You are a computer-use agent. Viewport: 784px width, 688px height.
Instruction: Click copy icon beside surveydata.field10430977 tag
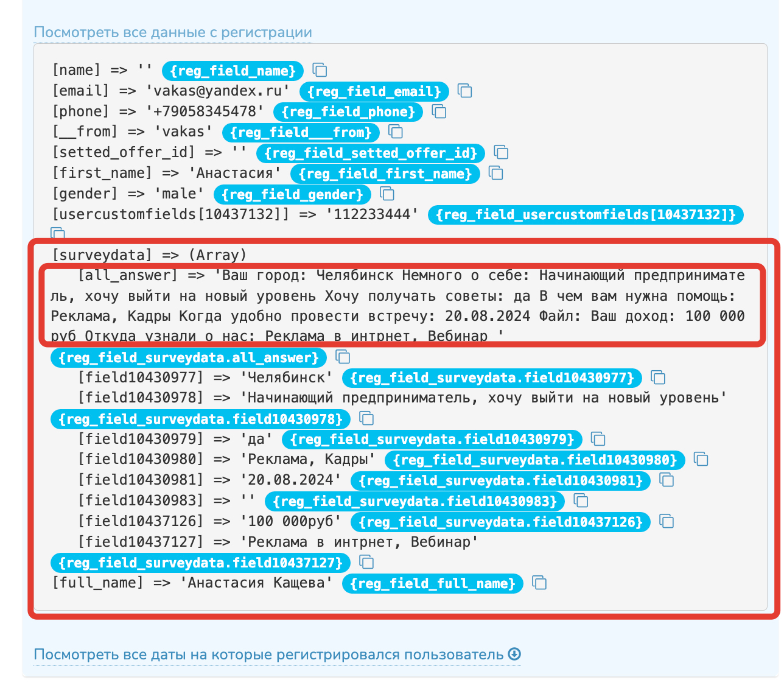(x=658, y=378)
